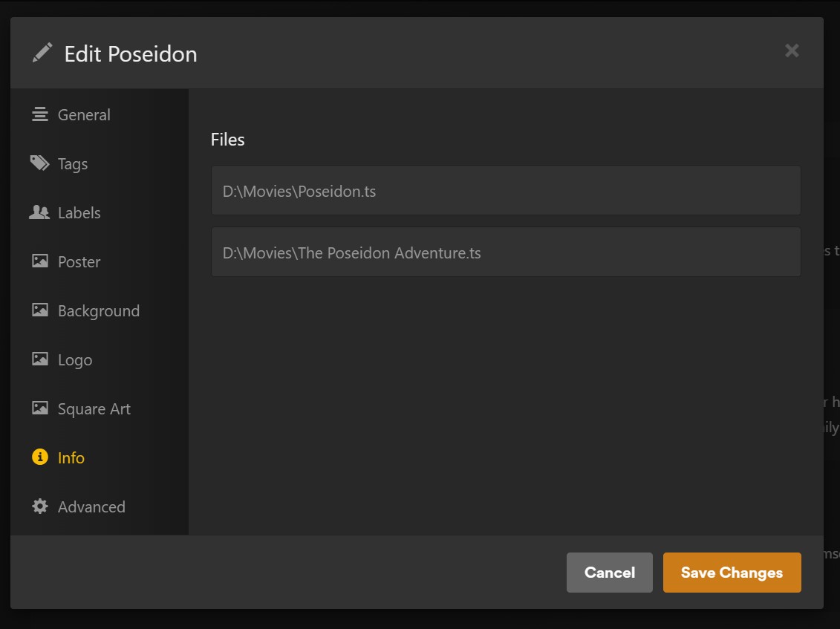This screenshot has width=840, height=629.
Task: Open the General tab
Action: 84,115
